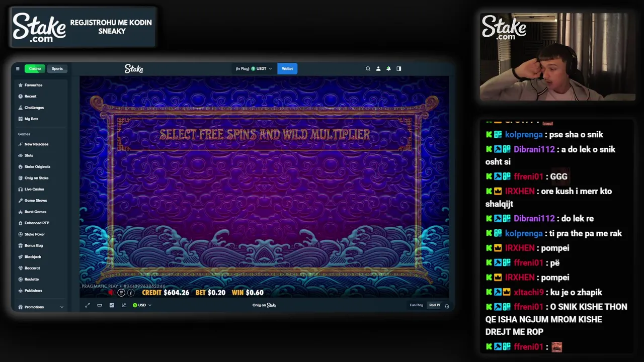Click the Select Free Spins banner title

click(x=265, y=134)
